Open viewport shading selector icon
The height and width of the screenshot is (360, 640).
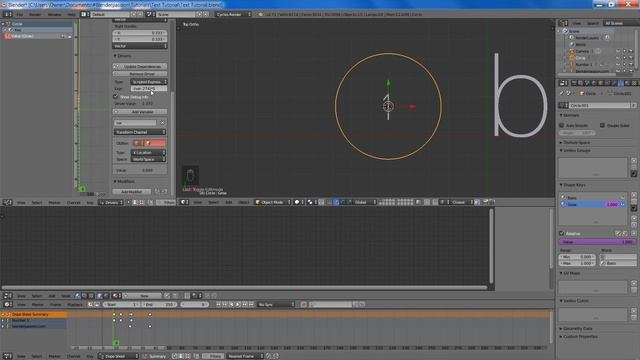pos(299,202)
